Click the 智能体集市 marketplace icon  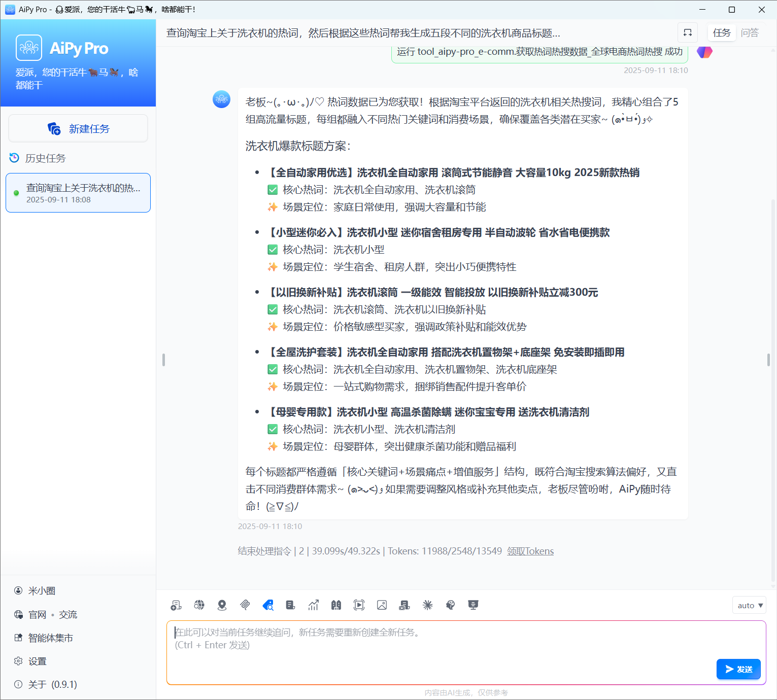tap(18, 638)
